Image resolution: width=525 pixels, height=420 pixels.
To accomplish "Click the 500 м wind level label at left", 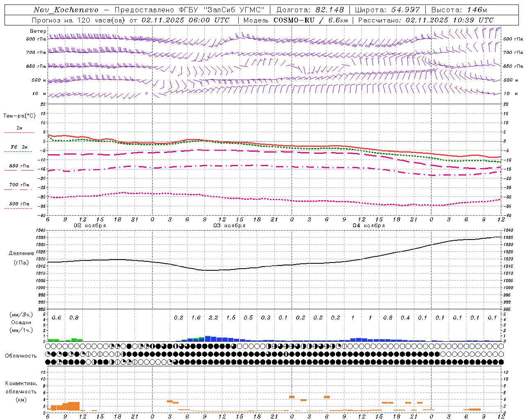I will 39,80.
